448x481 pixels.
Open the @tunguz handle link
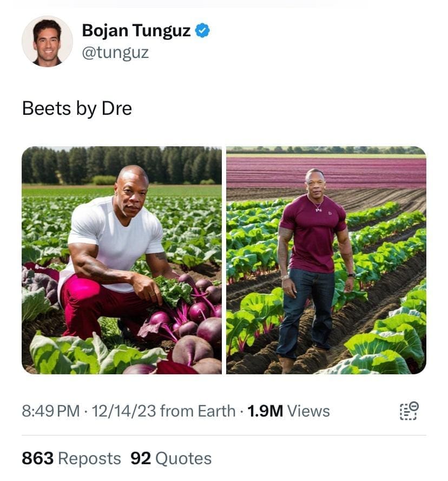[115, 53]
